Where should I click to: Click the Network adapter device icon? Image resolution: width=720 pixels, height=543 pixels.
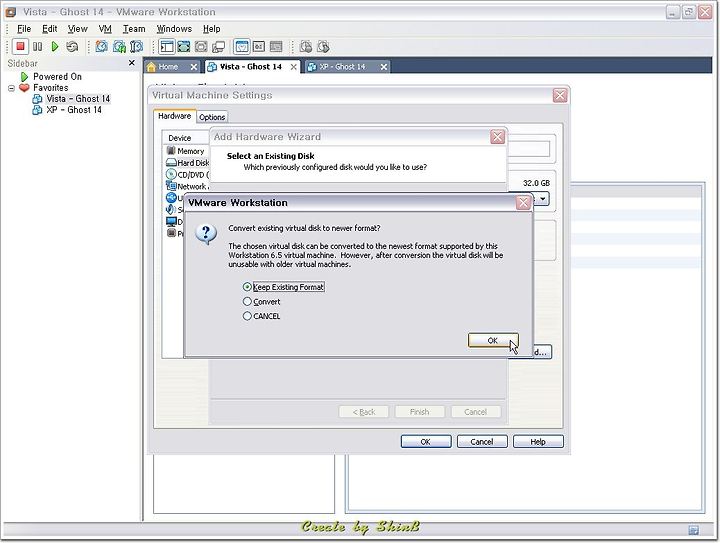[171, 186]
